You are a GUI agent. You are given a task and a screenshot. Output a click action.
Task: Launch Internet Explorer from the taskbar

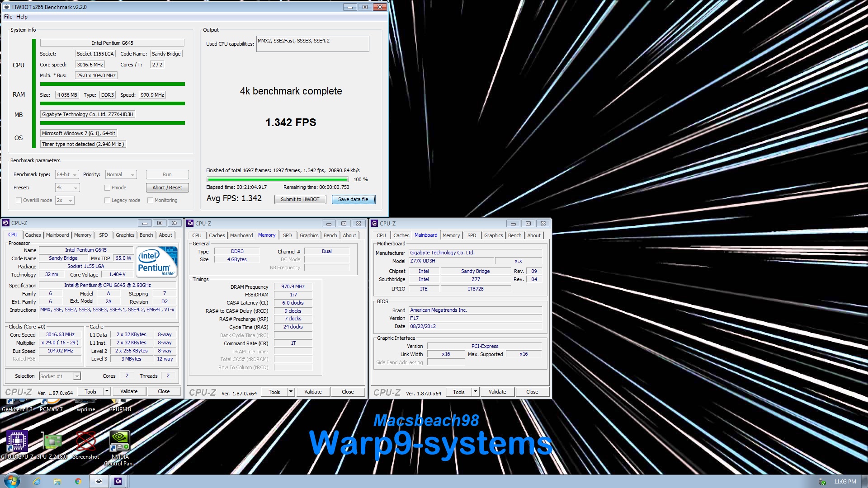click(37, 481)
